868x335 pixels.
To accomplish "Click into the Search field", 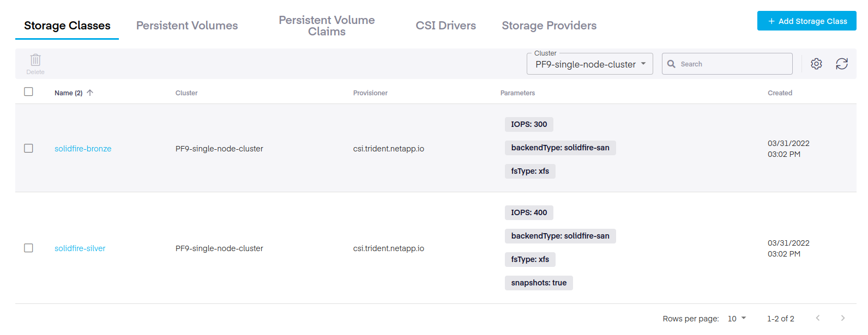I will coord(727,64).
